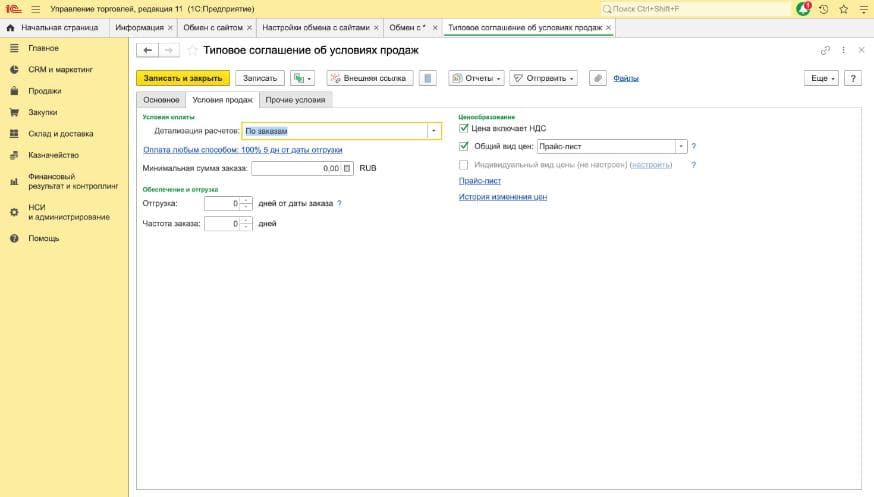This screenshot has height=497, width=874.
Task: Open НСИ и администрирование section
Action: pos(69,212)
